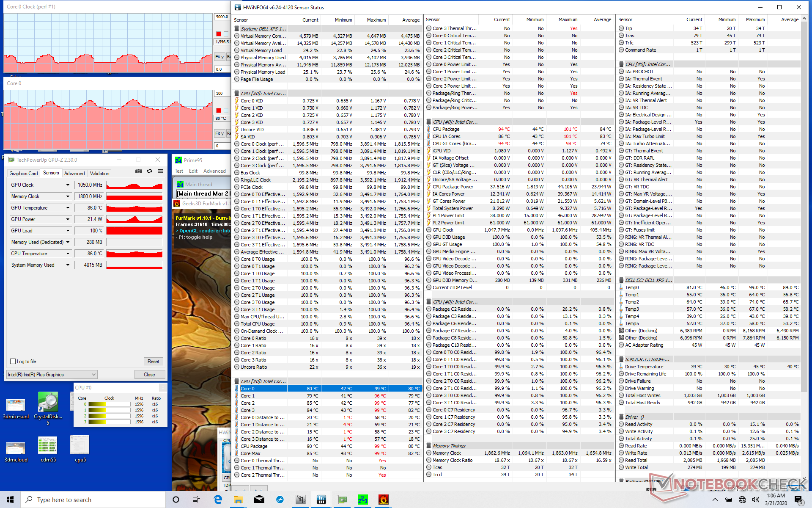Open the Prime95 Advanced menu

[x=214, y=171]
